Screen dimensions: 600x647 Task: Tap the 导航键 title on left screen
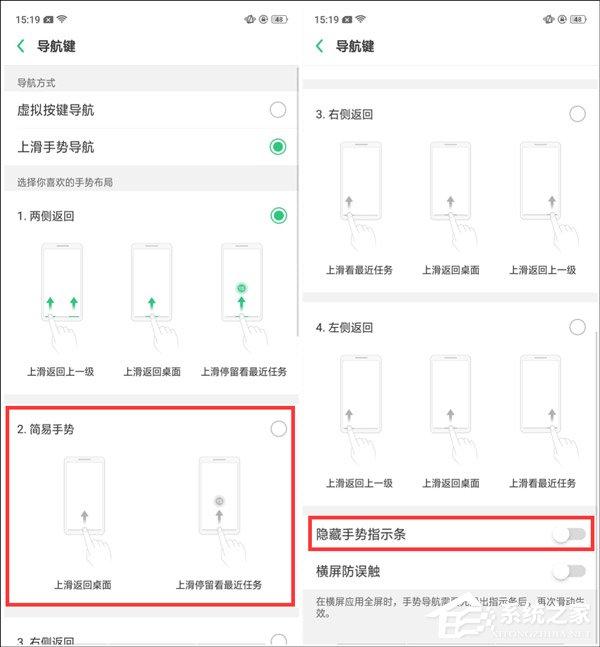(x=56, y=46)
